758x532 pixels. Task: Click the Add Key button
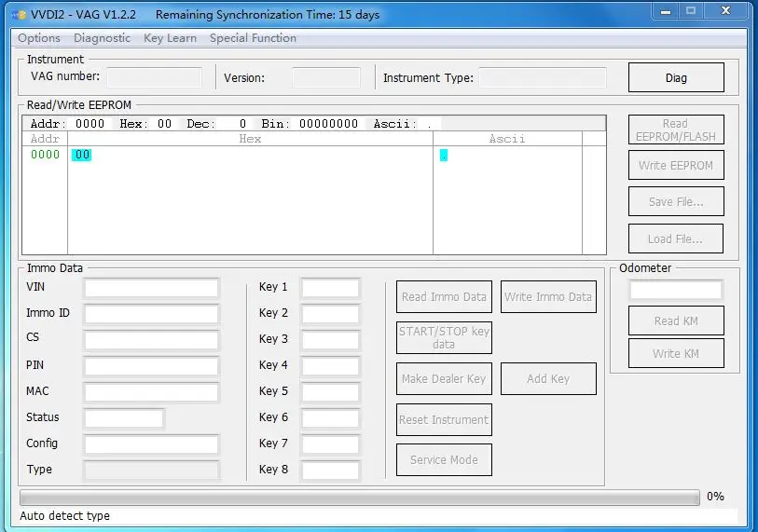(x=548, y=379)
